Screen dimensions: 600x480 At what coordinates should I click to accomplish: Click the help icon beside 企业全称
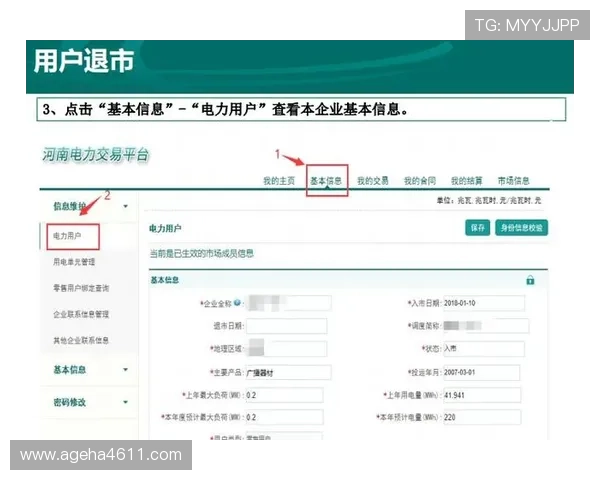pos(237,303)
